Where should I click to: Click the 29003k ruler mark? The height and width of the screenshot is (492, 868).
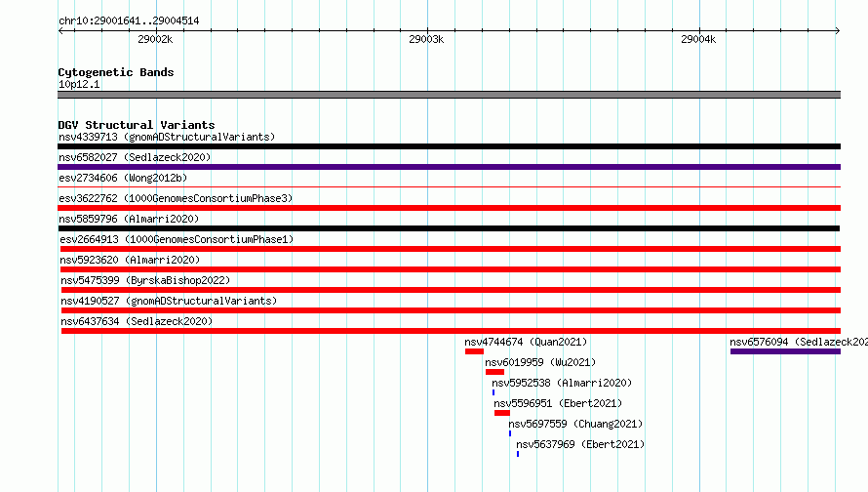point(426,39)
